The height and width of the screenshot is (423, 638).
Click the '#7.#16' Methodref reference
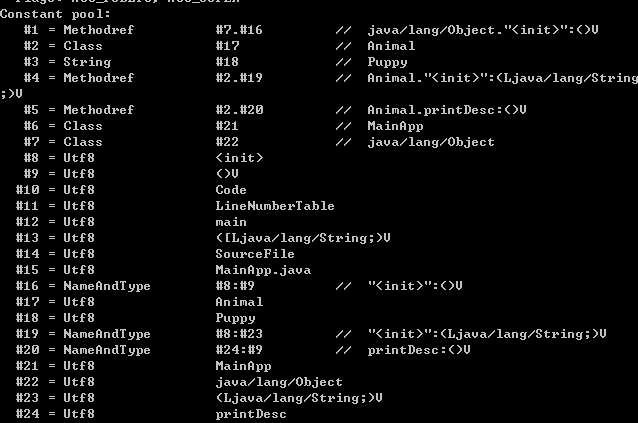coord(239,30)
